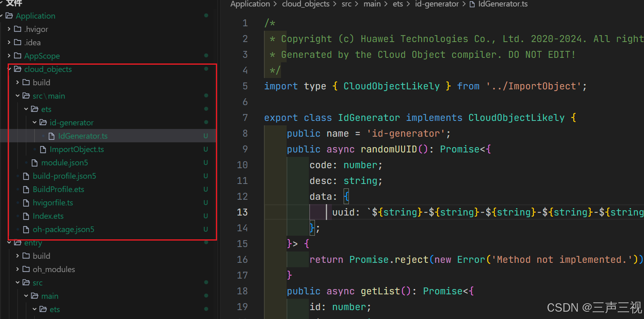Collapse the src\main folder chevron
The height and width of the screenshot is (319, 644).
coord(17,96)
